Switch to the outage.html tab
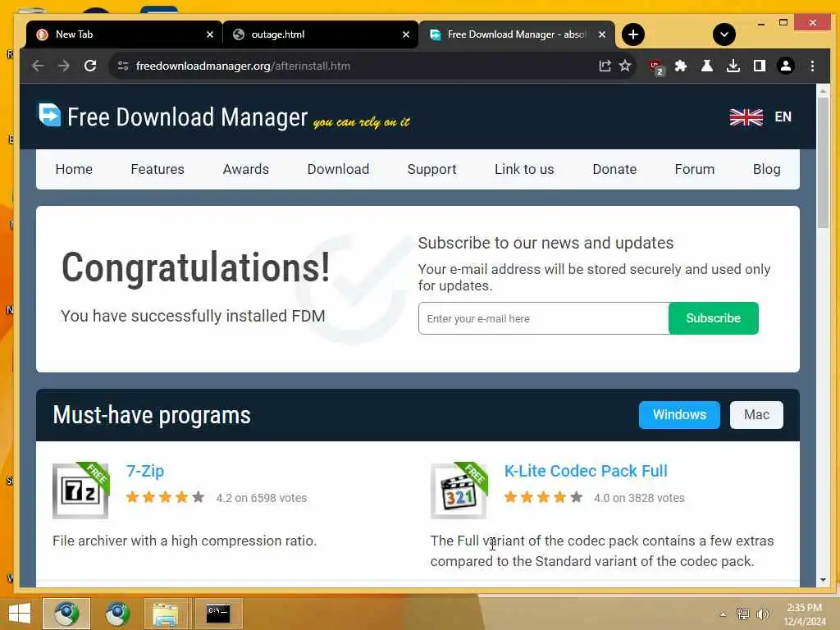The width and height of the screenshot is (840, 630). 320,34
